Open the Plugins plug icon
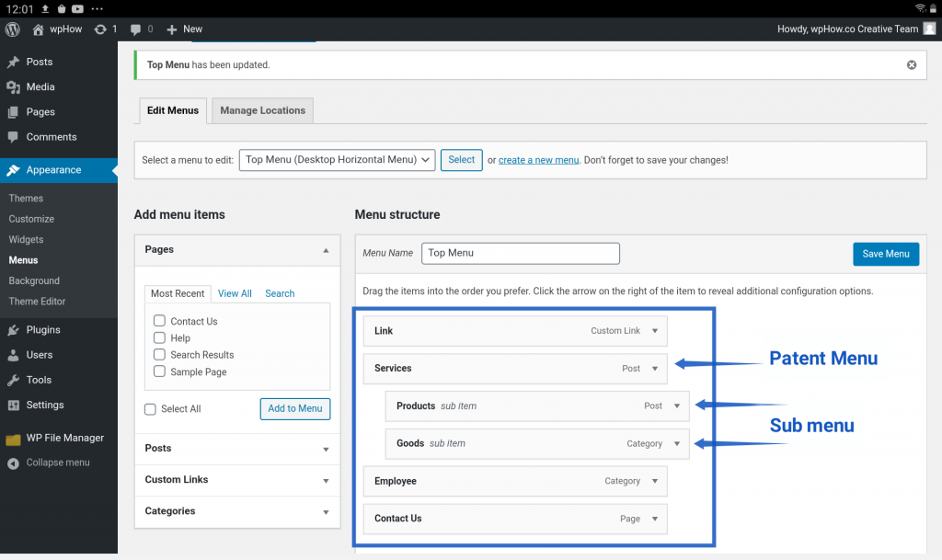This screenshot has height=560, width=942. (11, 329)
